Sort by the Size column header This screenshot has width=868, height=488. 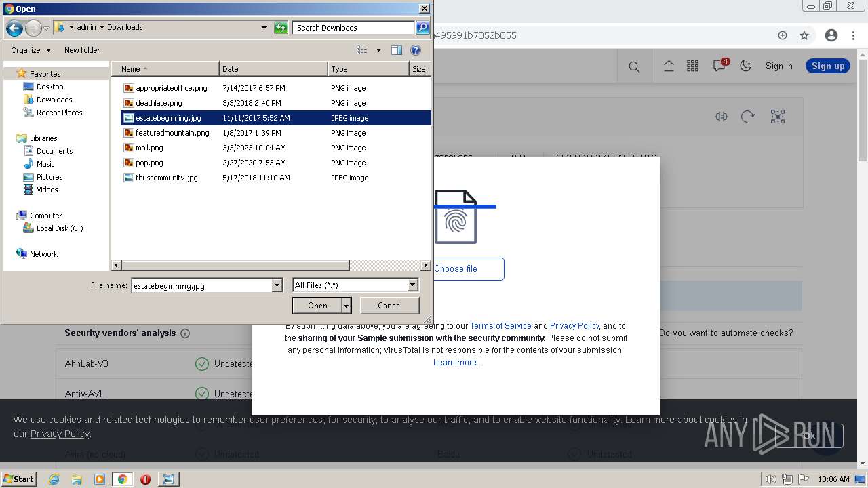click(420, 69)
